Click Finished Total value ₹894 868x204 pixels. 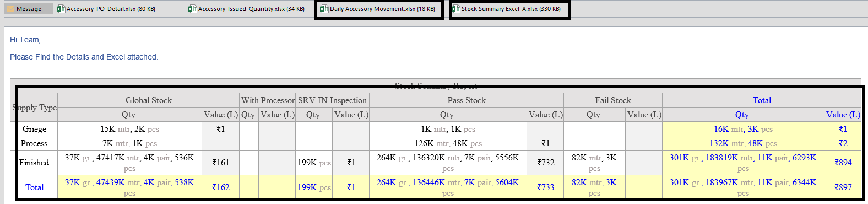click(x=843, y=163)
